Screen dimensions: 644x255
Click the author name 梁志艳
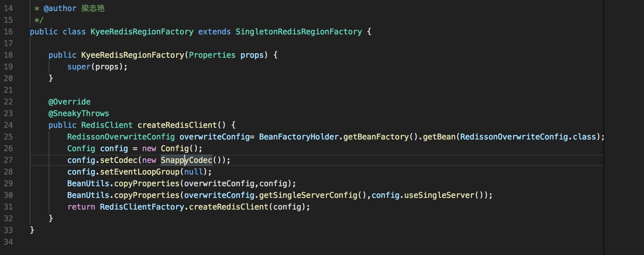point(93,8)
